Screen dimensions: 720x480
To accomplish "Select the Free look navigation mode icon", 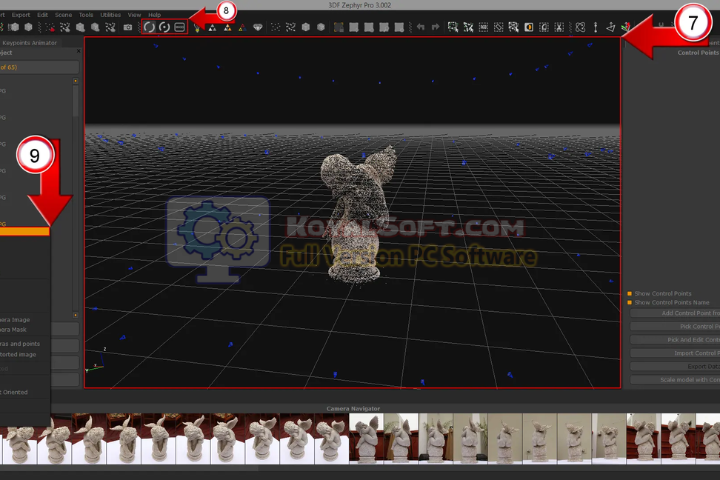I will [180, 27].
